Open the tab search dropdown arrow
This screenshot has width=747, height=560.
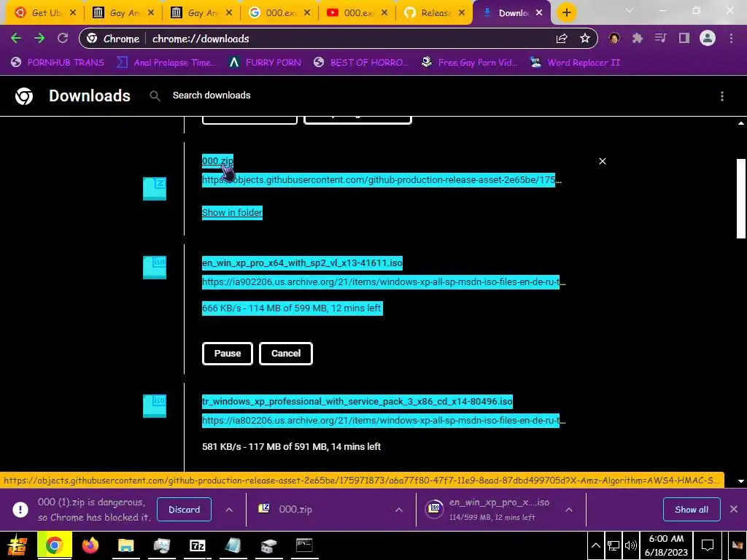(x=630, y=10)
